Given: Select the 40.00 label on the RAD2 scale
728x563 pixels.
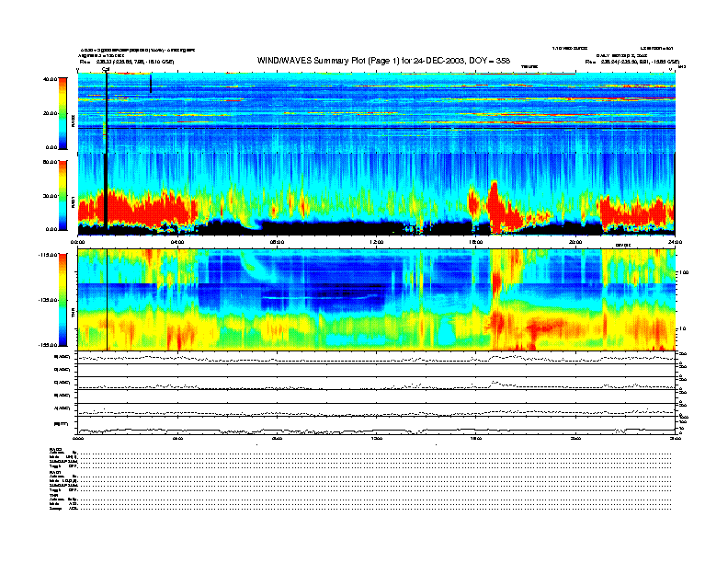Looking at the screenshot, I should tap(51, 79).
